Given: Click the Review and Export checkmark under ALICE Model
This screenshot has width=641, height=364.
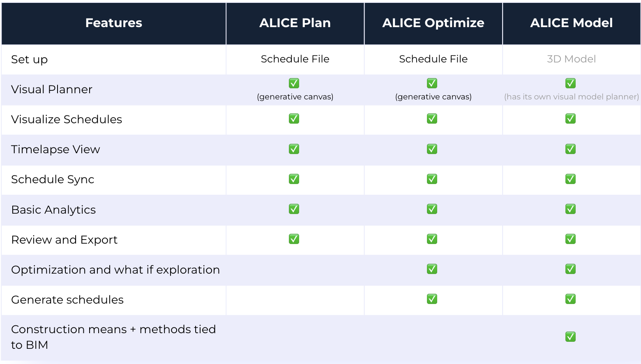Looking at the screenshot, I should click(570, 239).
